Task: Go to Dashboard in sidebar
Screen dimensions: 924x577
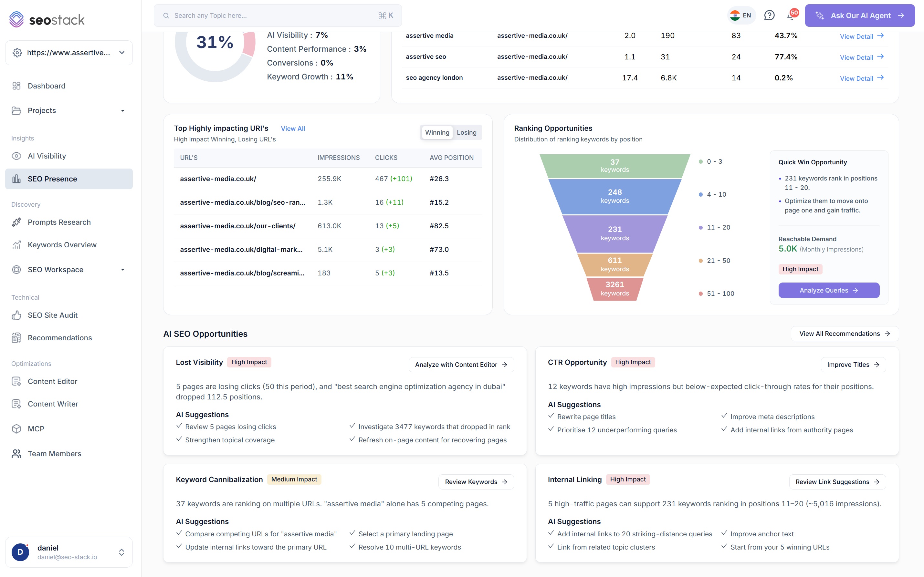Action: [x=69, y=86]
